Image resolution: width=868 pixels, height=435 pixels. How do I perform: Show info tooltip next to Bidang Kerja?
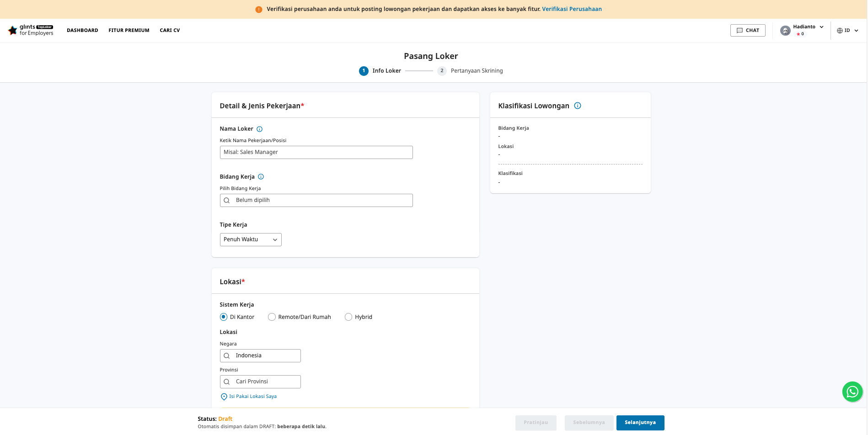[261, 177]
